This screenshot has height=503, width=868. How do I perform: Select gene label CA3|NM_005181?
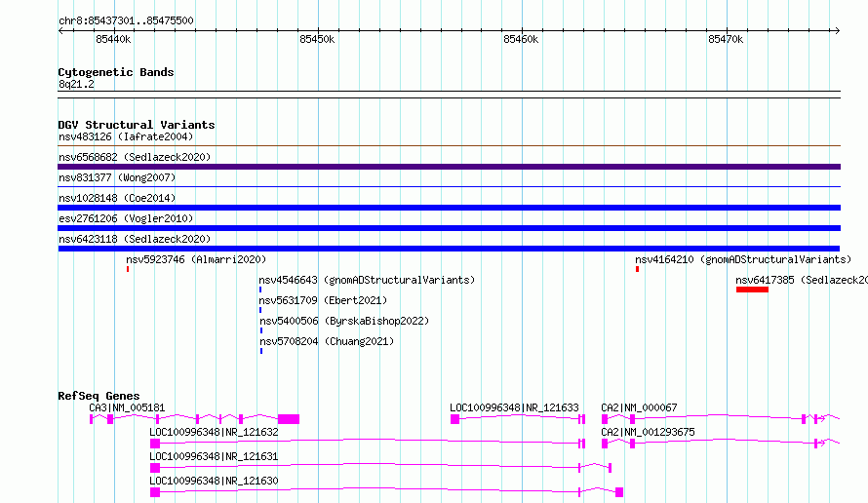tap(127, 407)
